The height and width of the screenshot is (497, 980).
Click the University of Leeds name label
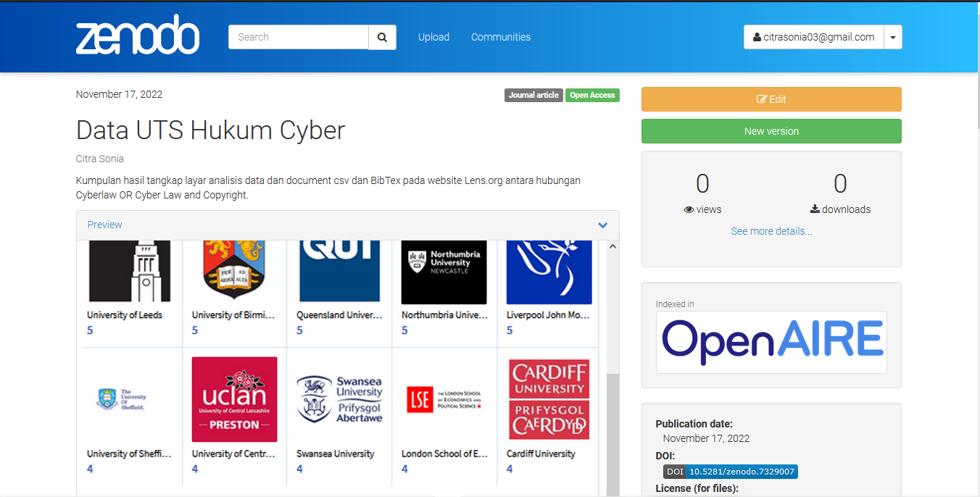point(125,315)
